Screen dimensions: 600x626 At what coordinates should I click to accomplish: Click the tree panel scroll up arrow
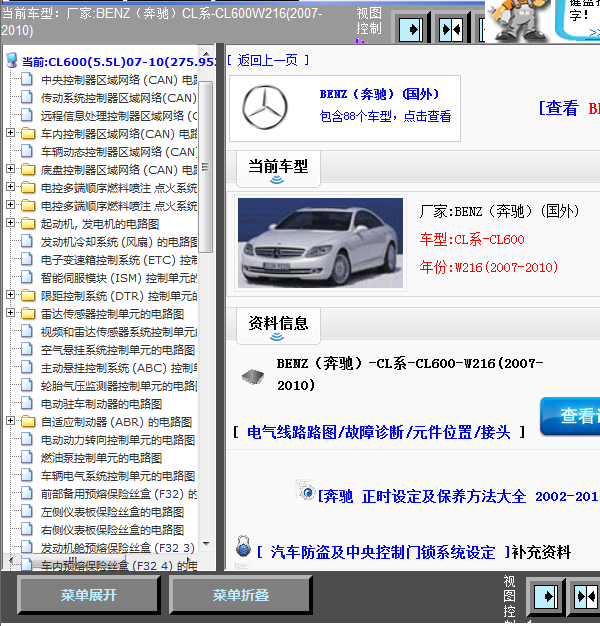[x=206, y=53]
